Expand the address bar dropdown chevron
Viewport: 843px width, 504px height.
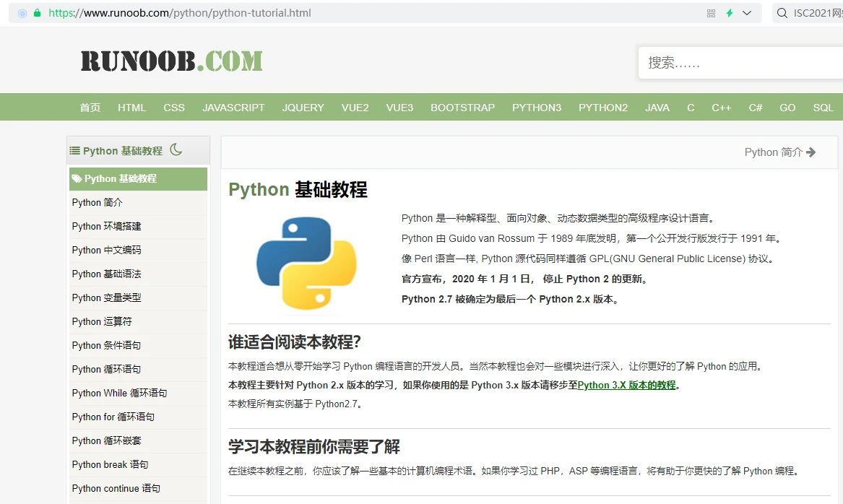click(747, 13)
